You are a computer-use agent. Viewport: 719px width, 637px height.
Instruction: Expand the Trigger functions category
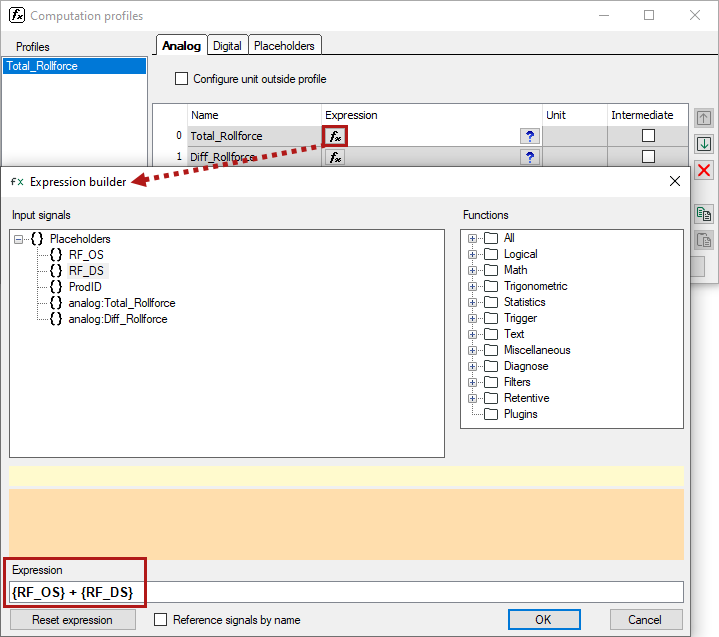click(472, 318)
